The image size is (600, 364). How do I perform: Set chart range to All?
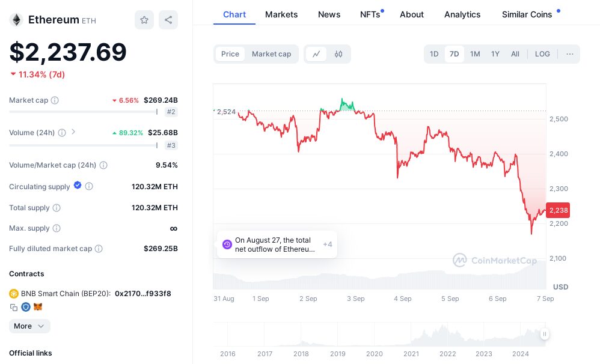point(515,54)
